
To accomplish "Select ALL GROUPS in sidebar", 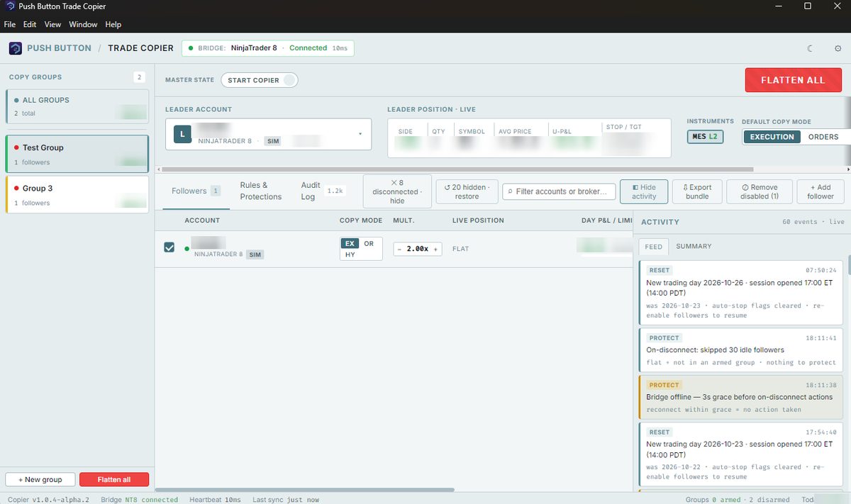I will (77, 106).
